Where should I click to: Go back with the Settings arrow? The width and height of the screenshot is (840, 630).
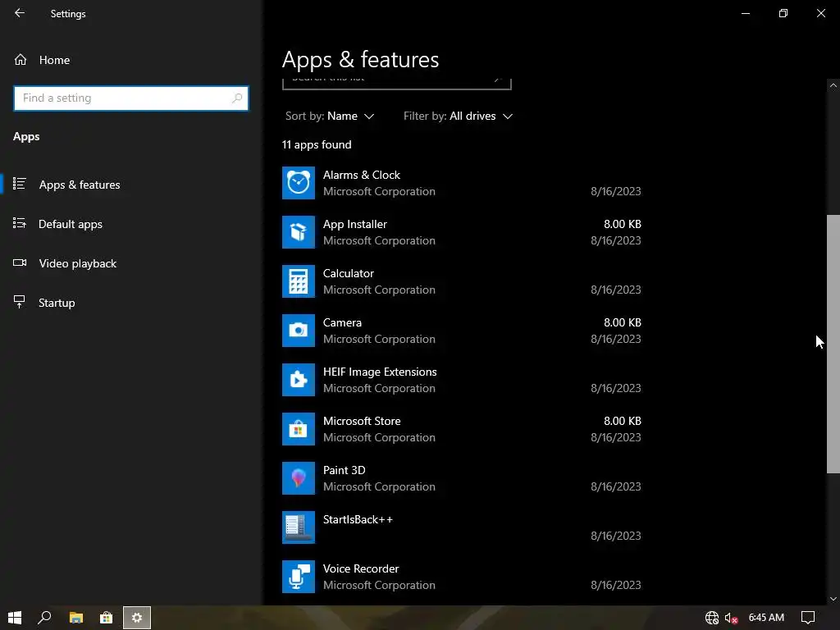tap(20, 13)
